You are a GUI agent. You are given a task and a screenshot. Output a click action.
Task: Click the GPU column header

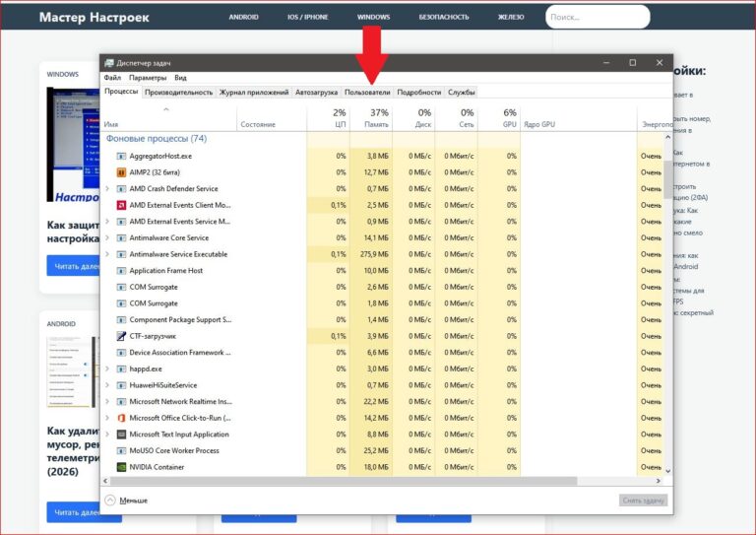click(499, 118)
